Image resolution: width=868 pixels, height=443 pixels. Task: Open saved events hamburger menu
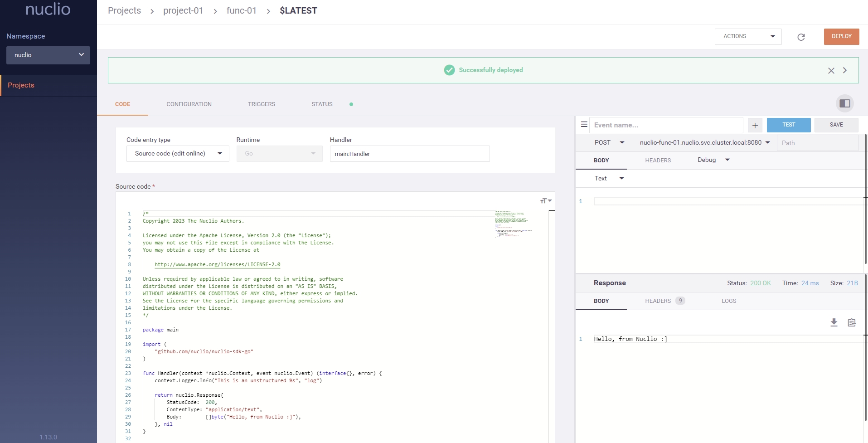584,125
